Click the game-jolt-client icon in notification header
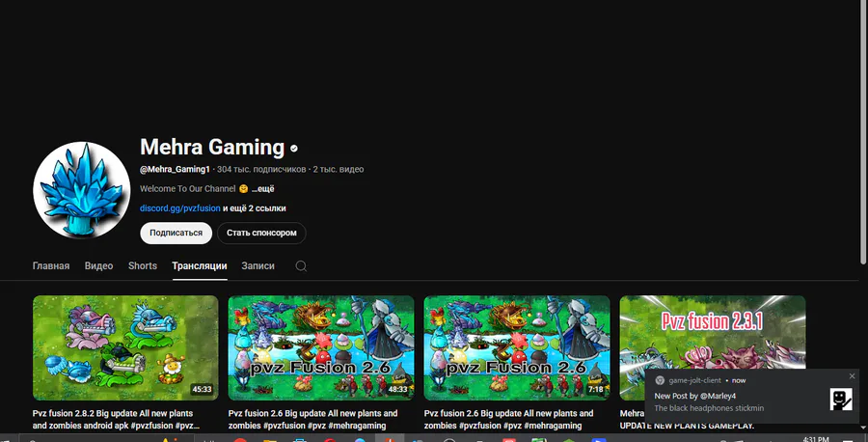The width and height of the screenshot is (868, 442). point(660,380)
